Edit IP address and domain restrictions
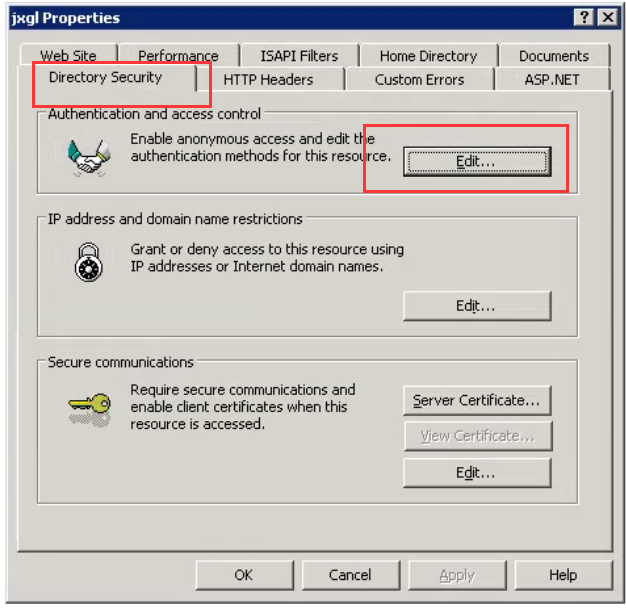Screen dimensions: 626x609 pyautogui.click(x=476, y=306)
